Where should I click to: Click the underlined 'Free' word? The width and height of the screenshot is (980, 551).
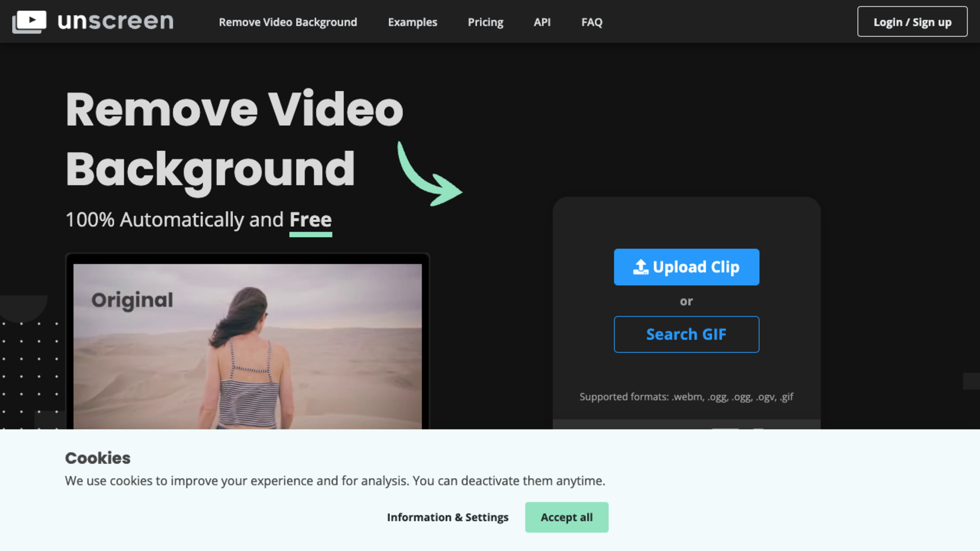coord(310,220)
